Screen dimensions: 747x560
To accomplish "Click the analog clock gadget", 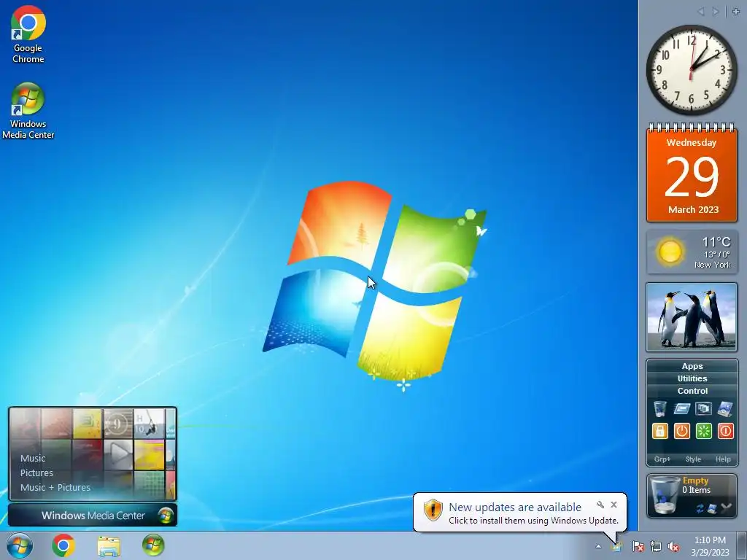I will 692,69.
